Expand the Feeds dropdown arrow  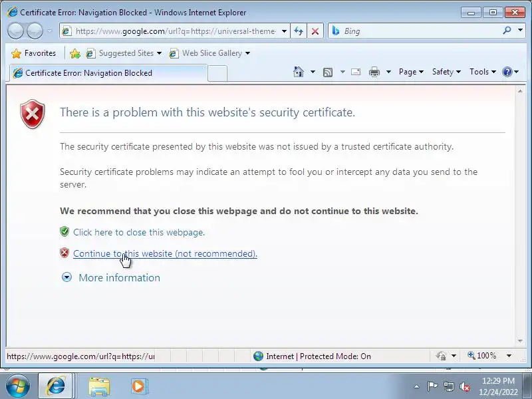342,72
